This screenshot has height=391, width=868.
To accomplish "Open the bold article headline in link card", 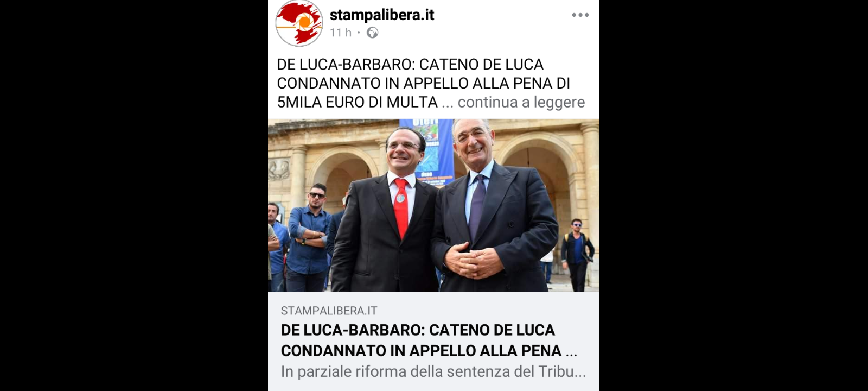I will 429,340.
